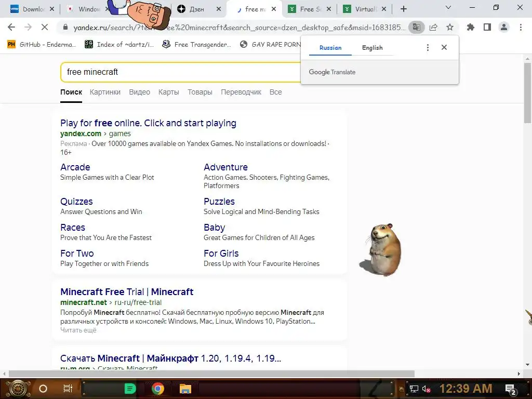This screenshot has height=399, width=532.
Task: Share this page via the share icon
Action: coord(433,27)
